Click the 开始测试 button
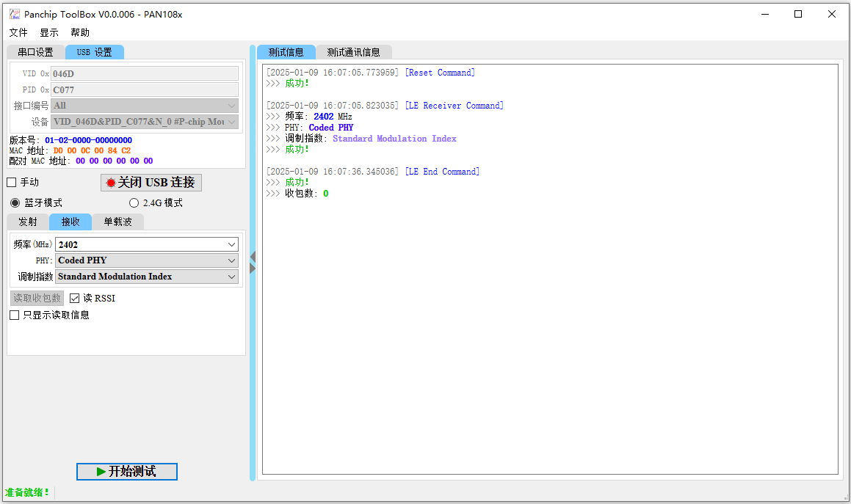Viewport: 851px width, 504px height. pos(127,472)
